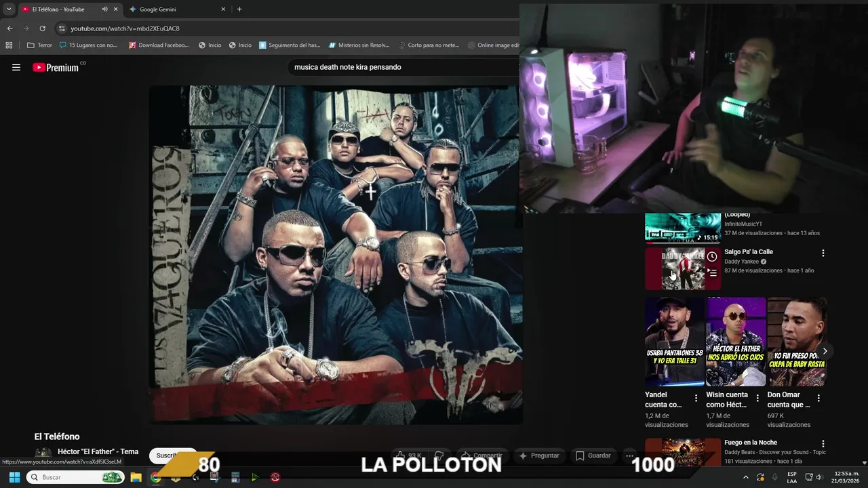The width and height of the screenshot is (868, 488).
Task: Open a new browser tab
Action: 239,9
